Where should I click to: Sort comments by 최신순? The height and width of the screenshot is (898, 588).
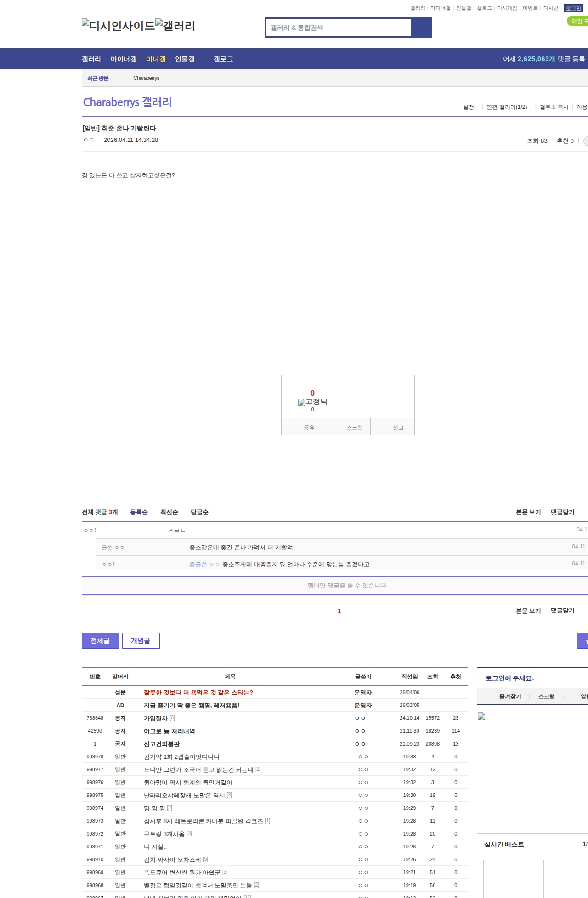coord(169,512)
